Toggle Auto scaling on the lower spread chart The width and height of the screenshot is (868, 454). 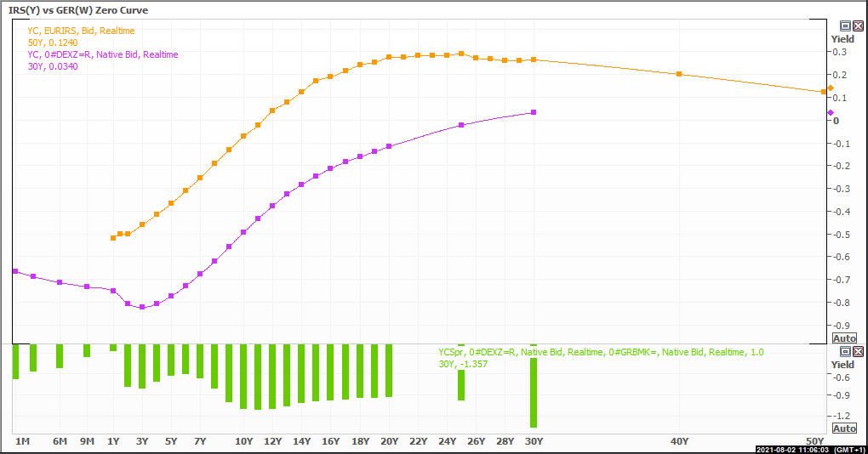click(x=843, y=428)
